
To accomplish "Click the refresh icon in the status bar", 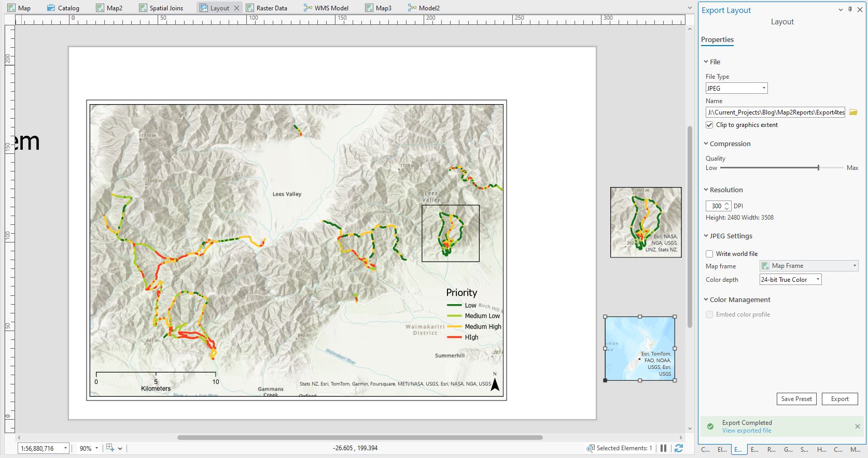I will [x=679, y=448].
